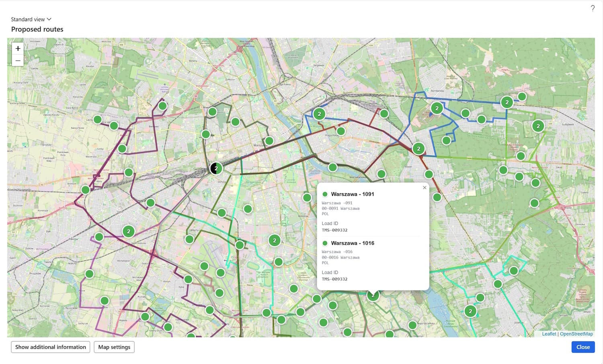Zoom out using the minus button
Viewport: 603px width, 364px height.
click(x=18, y=61)
